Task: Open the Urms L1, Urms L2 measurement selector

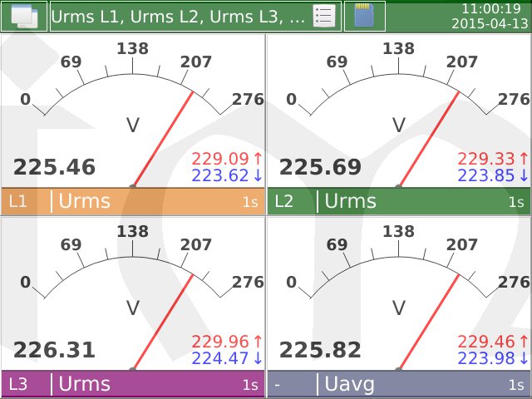Action: 179,16
